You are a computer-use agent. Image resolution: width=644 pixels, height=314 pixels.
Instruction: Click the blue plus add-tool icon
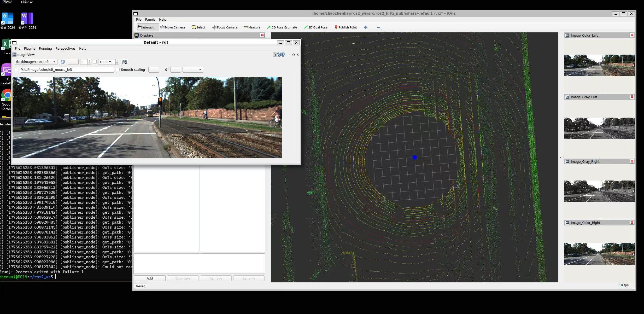(x=366, y=27)
